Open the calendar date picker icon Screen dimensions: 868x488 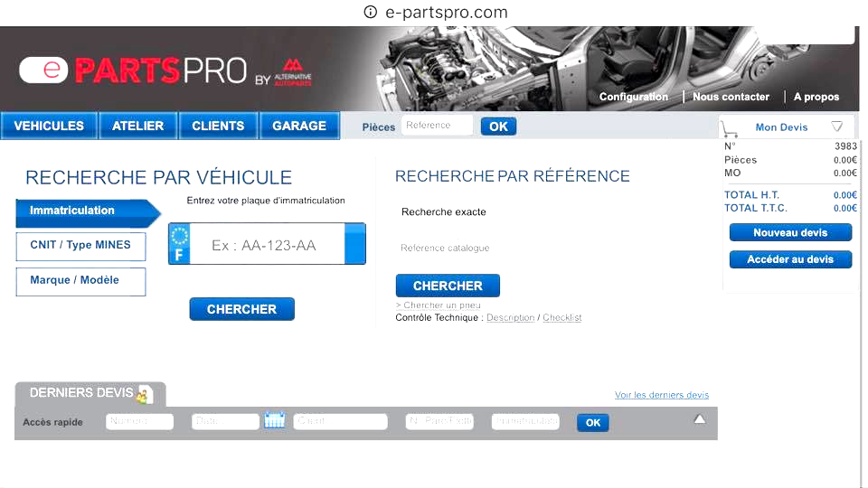pyautogui.click(x=275, y=420)
